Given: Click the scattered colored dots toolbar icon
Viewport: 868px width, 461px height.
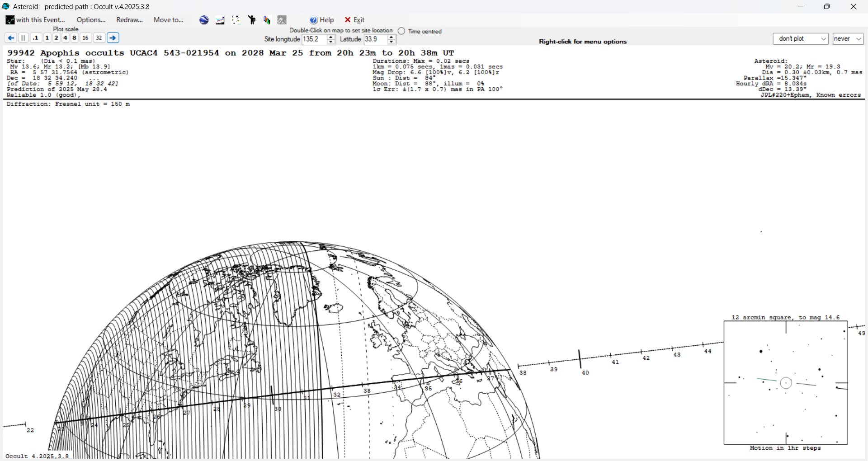Looking at the screenshot, I should 236,20.
